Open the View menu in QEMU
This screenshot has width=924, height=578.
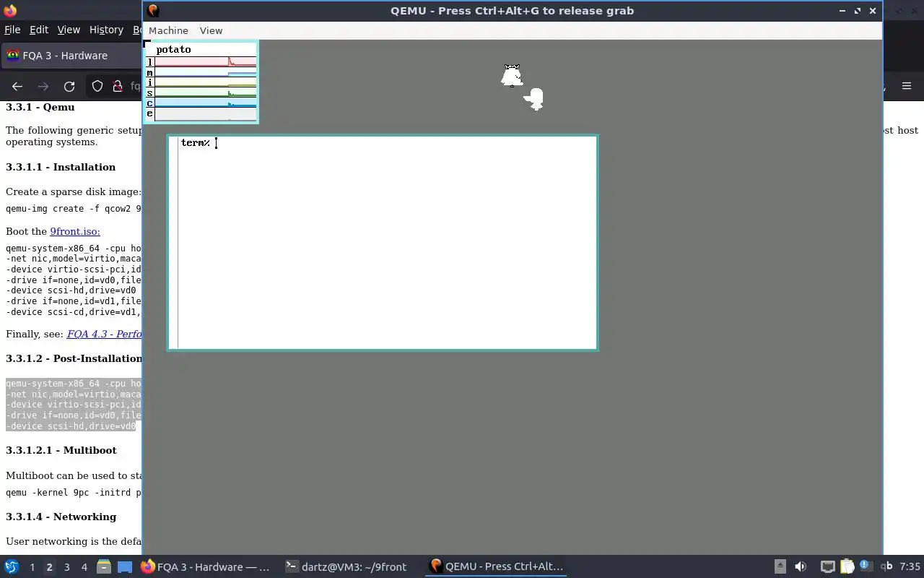coord(211,30)
